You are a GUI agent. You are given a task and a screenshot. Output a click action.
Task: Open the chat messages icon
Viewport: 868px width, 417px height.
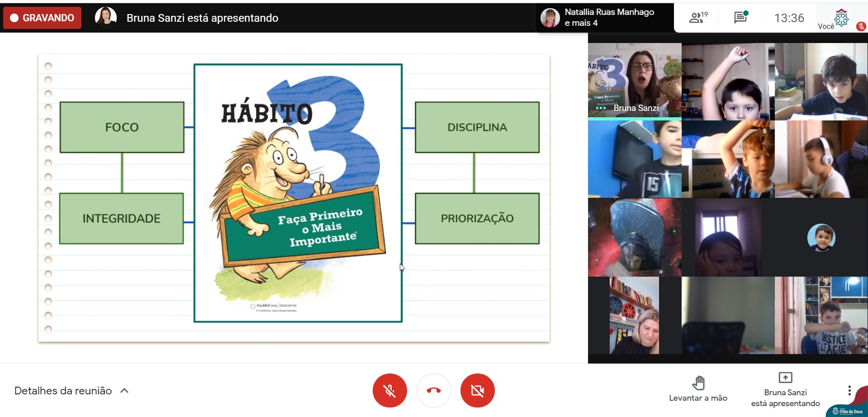pos(740,18)
